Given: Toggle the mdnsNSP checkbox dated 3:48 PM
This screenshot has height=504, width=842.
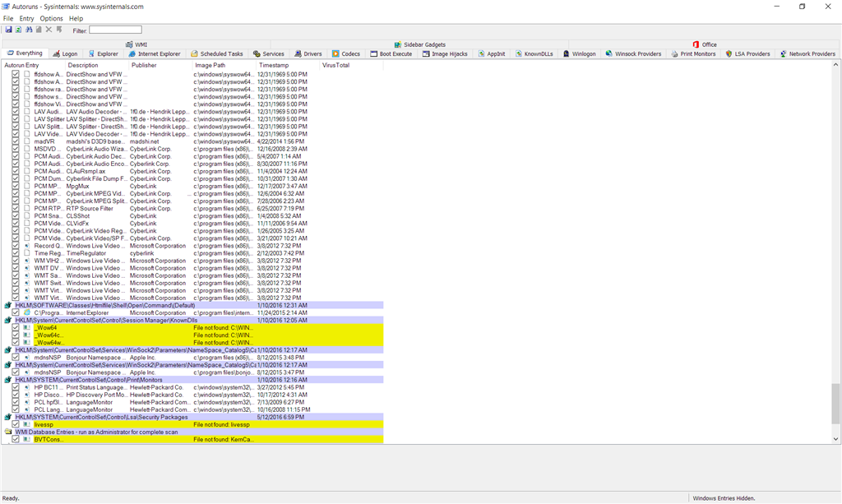Looking at the screenshot, I should click(x=16, y=358).
